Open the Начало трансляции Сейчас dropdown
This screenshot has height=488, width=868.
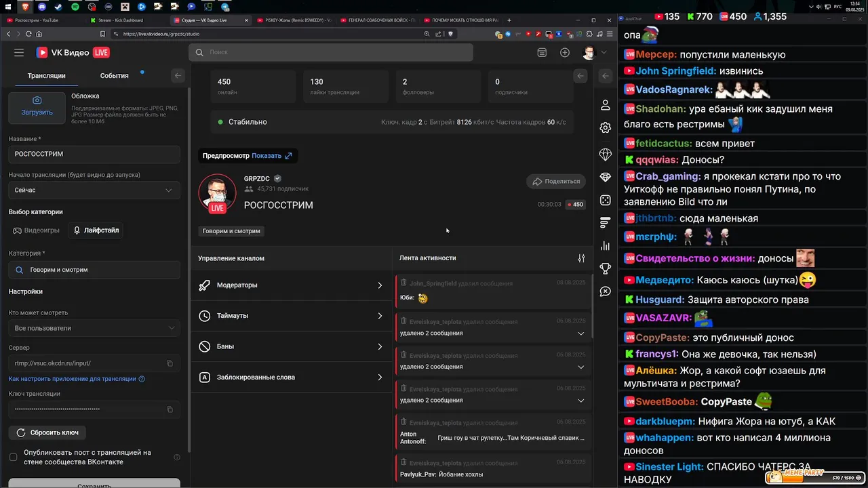[94, 190]
